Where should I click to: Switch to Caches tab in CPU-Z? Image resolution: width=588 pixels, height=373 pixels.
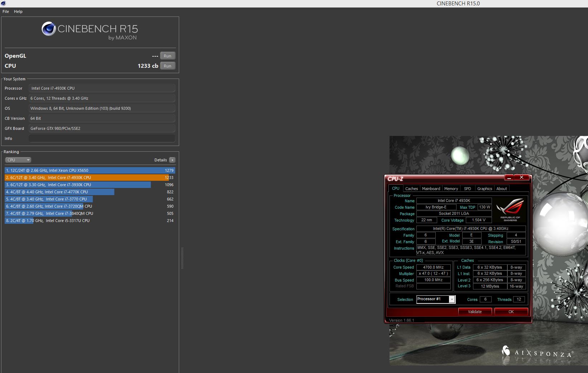click(x=411, y=189)
